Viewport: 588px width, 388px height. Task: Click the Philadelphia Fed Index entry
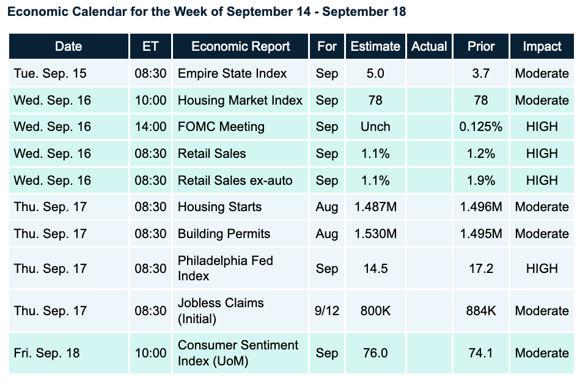226,268
